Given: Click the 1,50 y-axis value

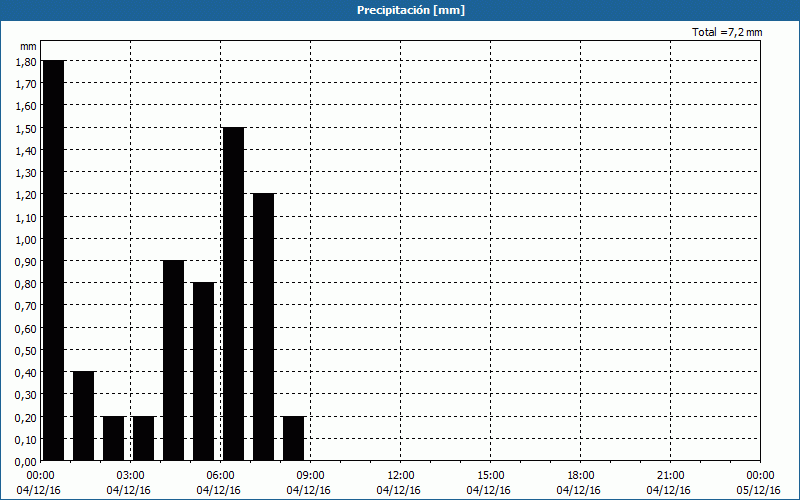Looking at the screenshot, I should point(26,128).
